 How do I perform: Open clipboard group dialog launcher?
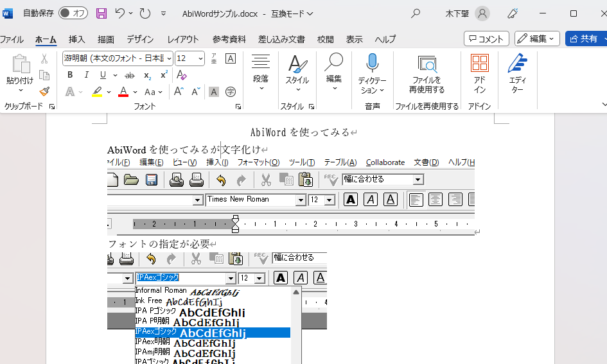tap(52, 107)
